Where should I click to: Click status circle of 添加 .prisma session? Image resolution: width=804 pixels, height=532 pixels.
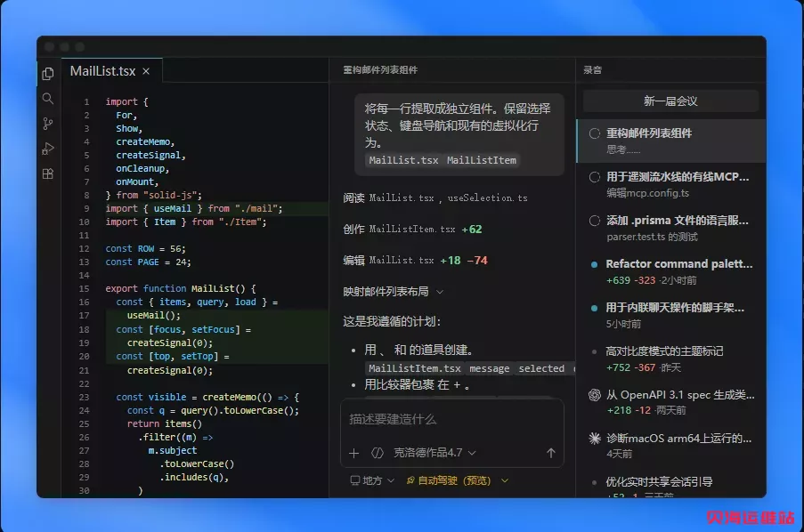click(594, 221)
